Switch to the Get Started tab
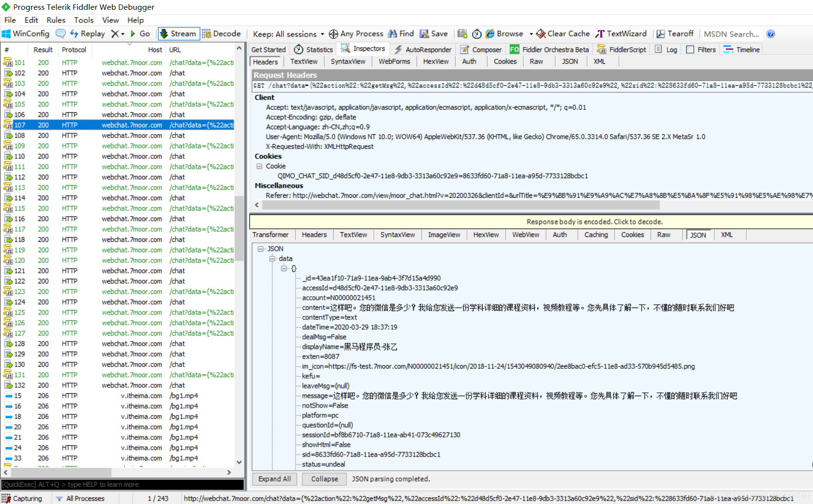The height and width of the screenshot is (504, 813). 268,49
